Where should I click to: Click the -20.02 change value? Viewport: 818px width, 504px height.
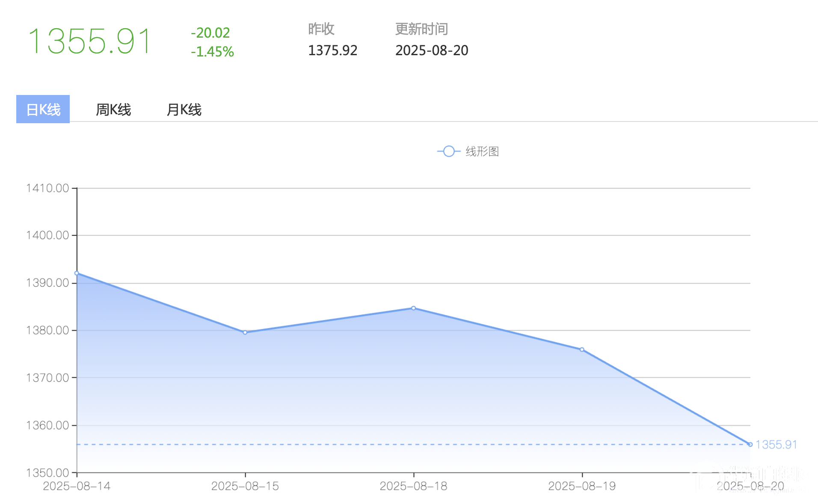click(210, 33)
